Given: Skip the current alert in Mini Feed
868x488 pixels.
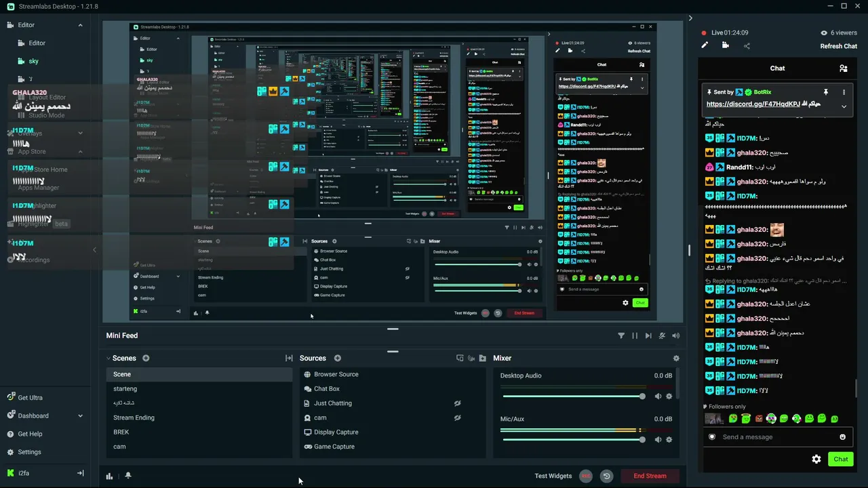Looking at the screenshot, I should (x=648, y=335).
